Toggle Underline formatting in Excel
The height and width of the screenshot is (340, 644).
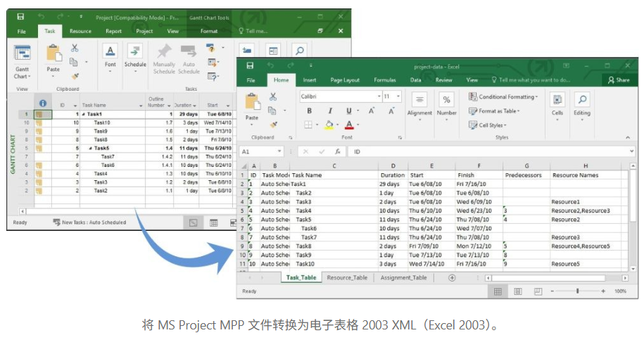(x=348, y=111)
